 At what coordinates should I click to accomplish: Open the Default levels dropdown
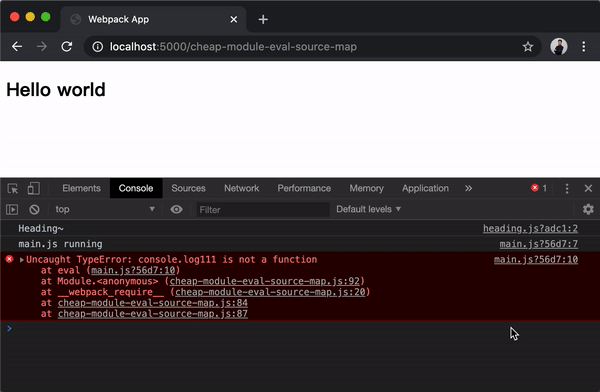(368, 209)
